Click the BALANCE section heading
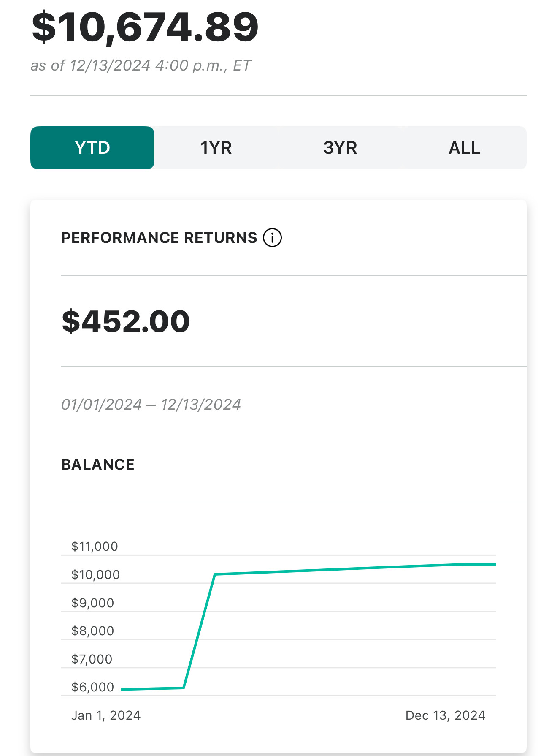Viewport: 557px width, 756px height. click(x=97, y=465)
